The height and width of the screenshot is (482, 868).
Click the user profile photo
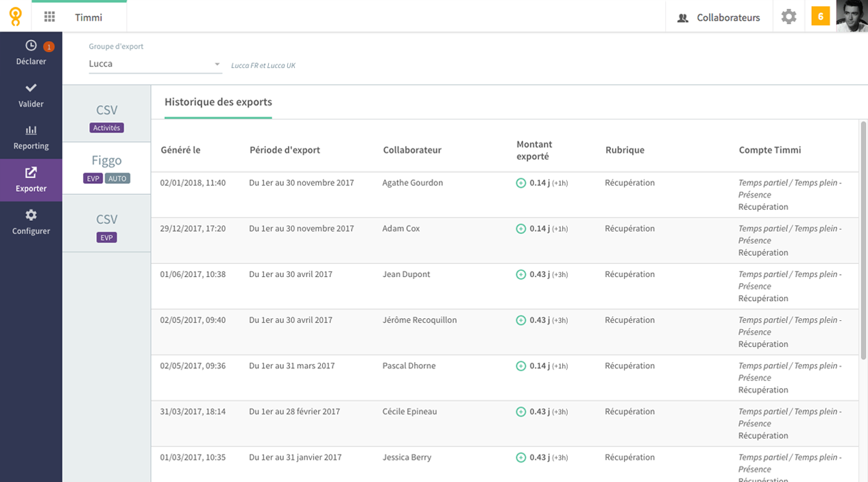click(852, 16)
